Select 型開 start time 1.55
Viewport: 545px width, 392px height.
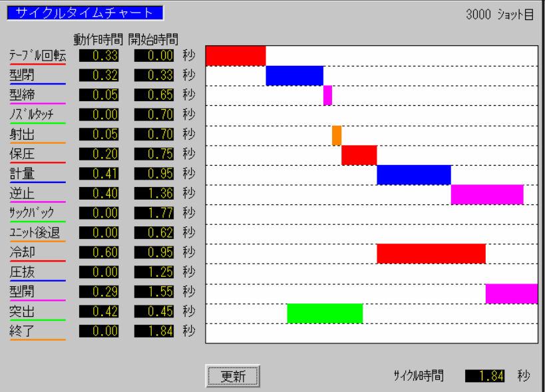(x=154, y=292)
